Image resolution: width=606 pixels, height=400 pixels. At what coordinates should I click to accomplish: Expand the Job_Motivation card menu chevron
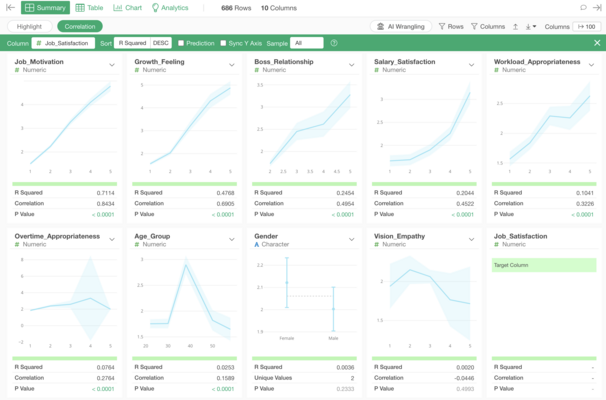pyautogui.click(x=111, y=65)
